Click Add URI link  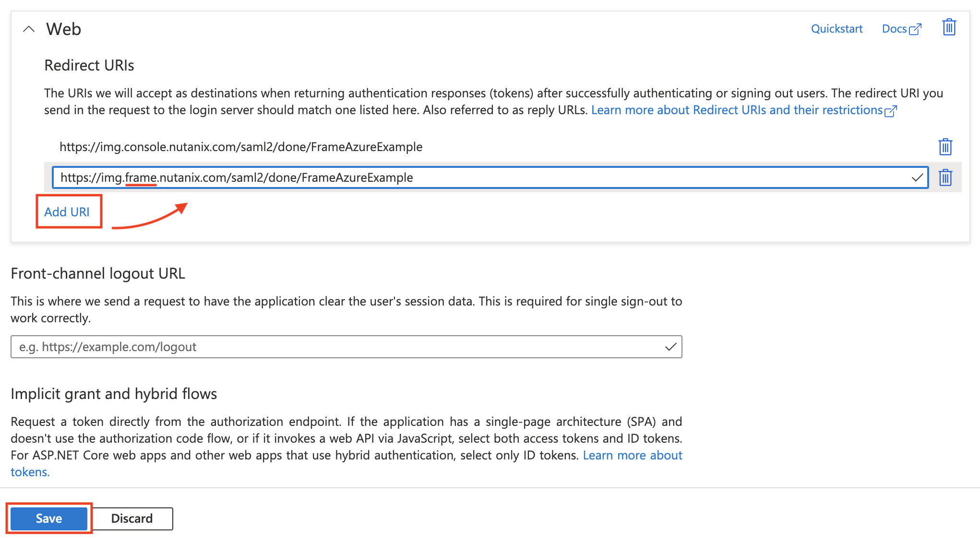coord(67,212)
